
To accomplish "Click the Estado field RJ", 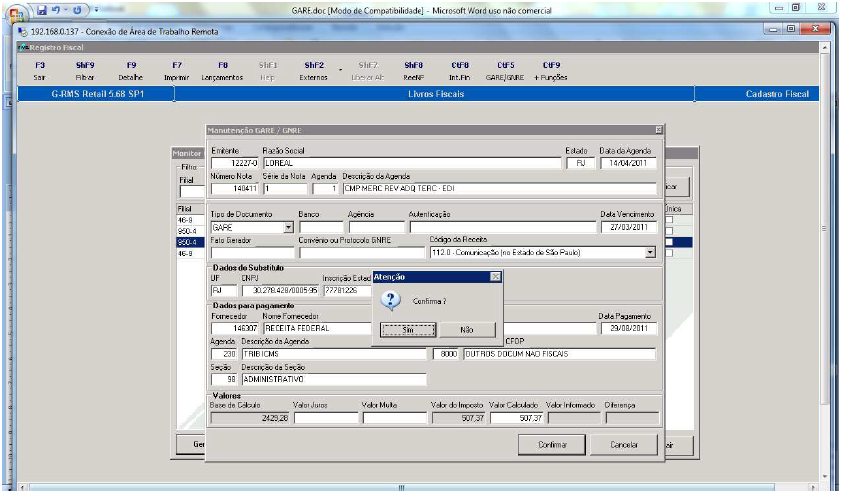I will [580, 163].
